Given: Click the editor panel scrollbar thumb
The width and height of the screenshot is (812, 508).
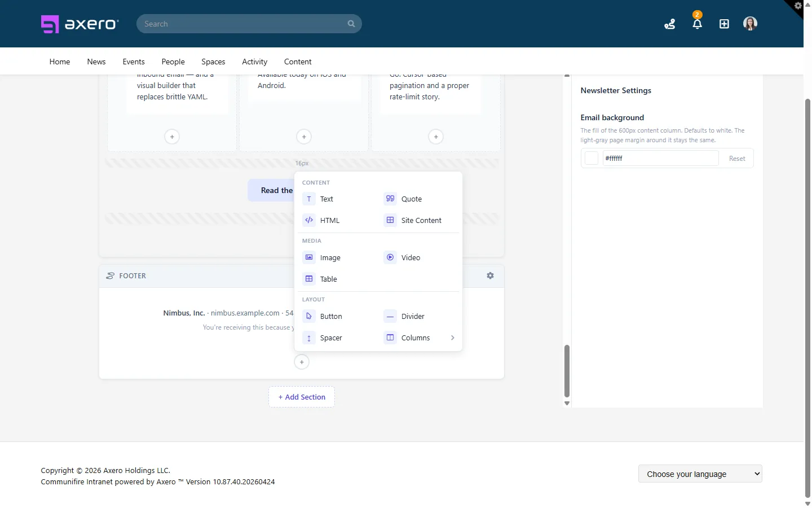Looking at the screenshot, I should point(567,371).
